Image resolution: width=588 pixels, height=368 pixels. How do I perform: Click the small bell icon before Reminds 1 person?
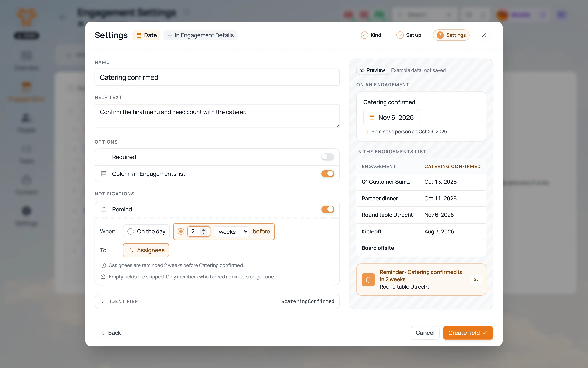[366, 132]
